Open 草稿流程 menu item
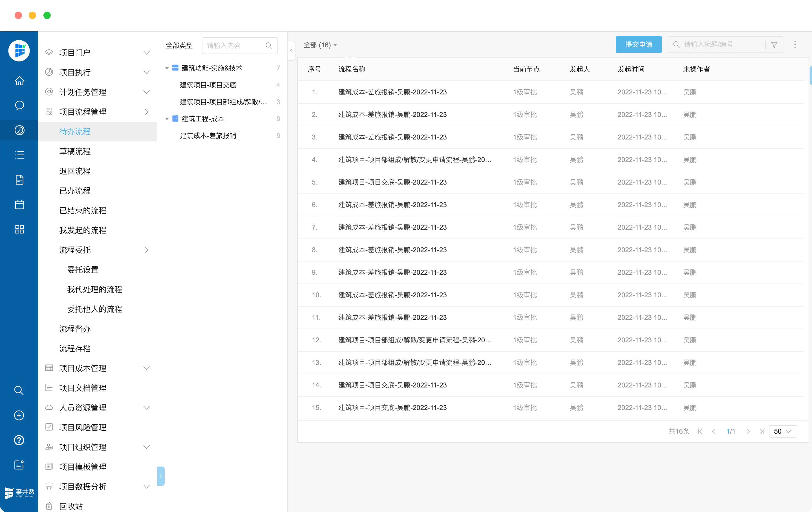The width and height of the screenshot is (812, 512). [75, 151]
